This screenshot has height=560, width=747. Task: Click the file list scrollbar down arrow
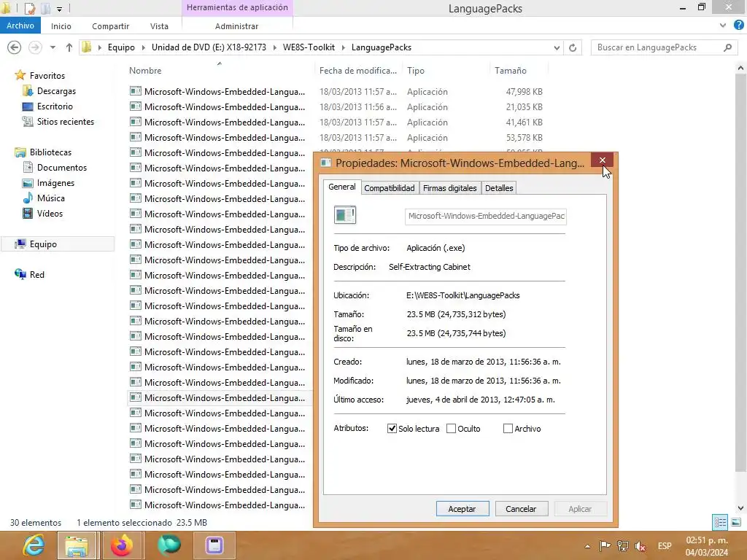(x=740, y=508)
